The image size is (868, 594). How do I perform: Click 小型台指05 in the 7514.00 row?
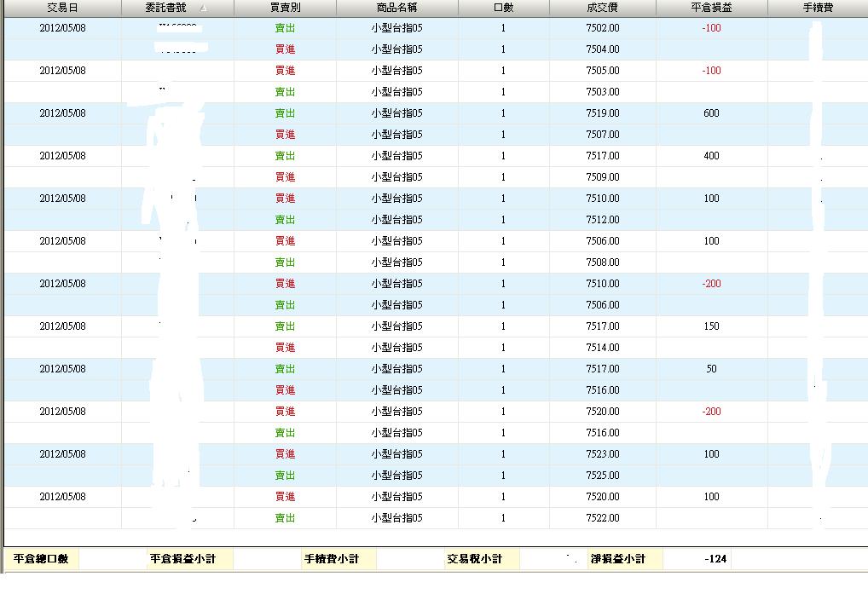tap(397, 348)
